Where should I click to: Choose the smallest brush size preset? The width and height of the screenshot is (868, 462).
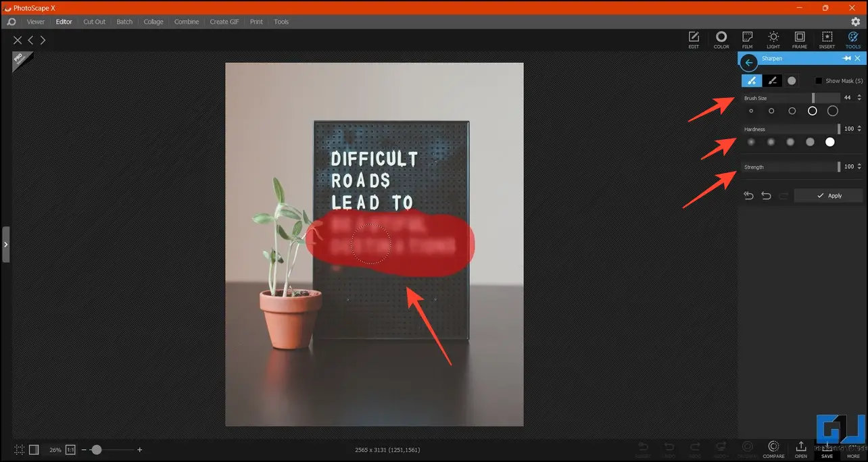(x=751, y=111)
